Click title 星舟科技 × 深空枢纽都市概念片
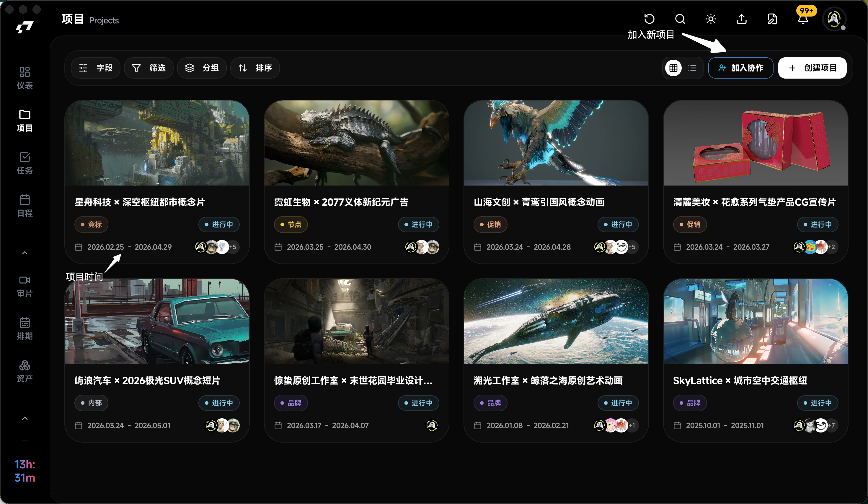The height and width of the screenshot is (504, 868). [140, 202]
